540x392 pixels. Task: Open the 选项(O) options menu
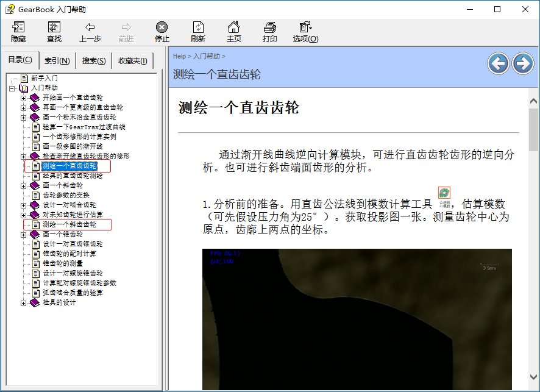[305, 32]
